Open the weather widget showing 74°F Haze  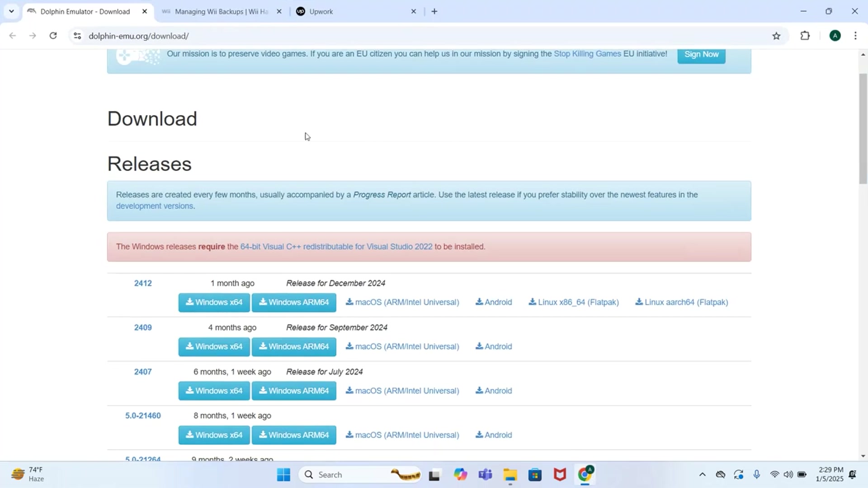pos(28,474)
